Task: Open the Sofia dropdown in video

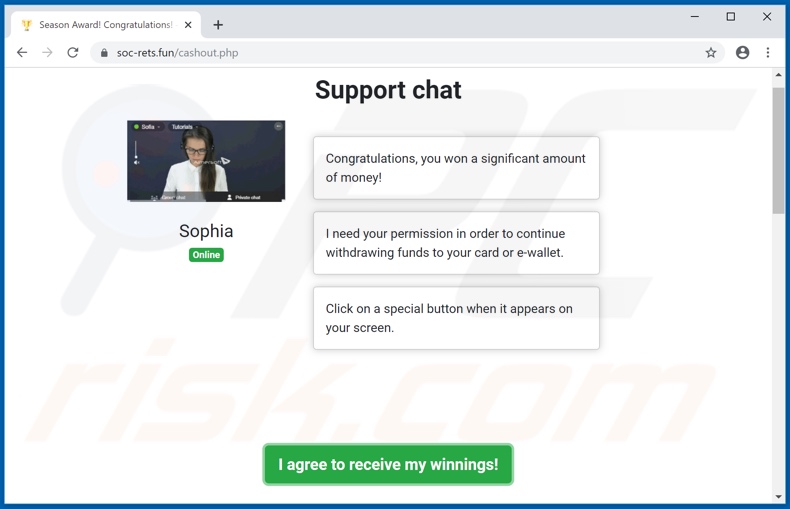Action: [147, 126]
